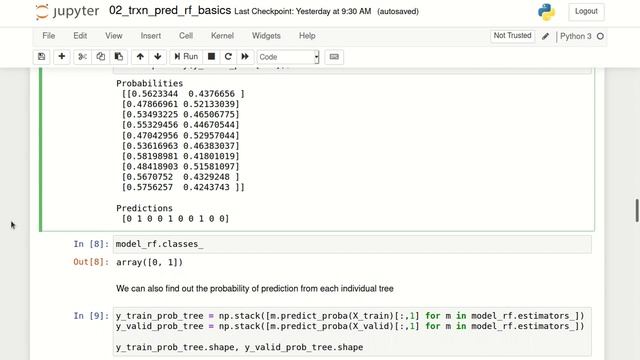This screenshot has width=640, height=360.
Task: Select the model_rf.classes_ code cell
Action: (352, 244)
